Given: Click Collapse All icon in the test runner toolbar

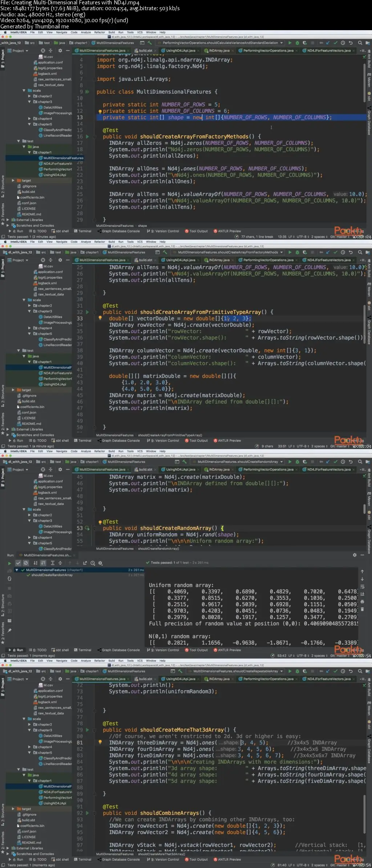Looking at the screenshot, I should pyautogui.click(x=60, y=563).
